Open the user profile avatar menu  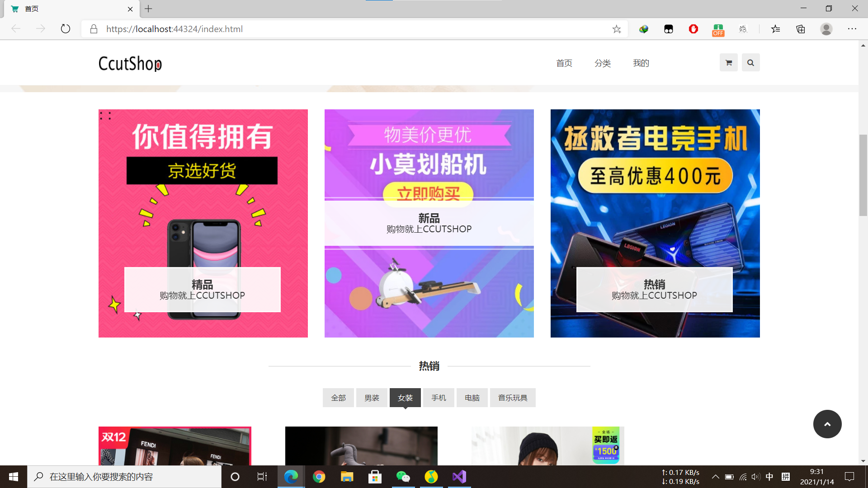pyautogui.click(x=826, y=29)
